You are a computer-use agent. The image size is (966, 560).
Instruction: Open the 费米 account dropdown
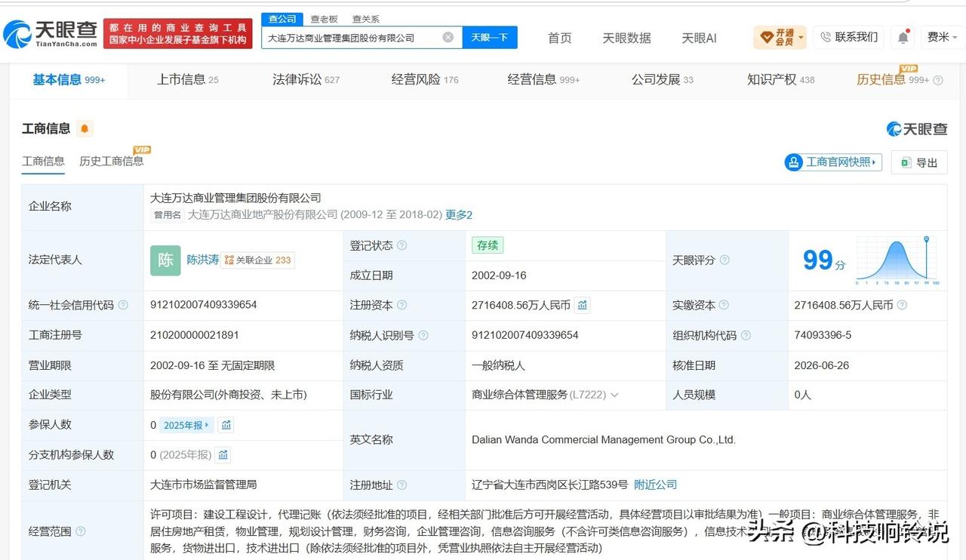tap(943, 37)
